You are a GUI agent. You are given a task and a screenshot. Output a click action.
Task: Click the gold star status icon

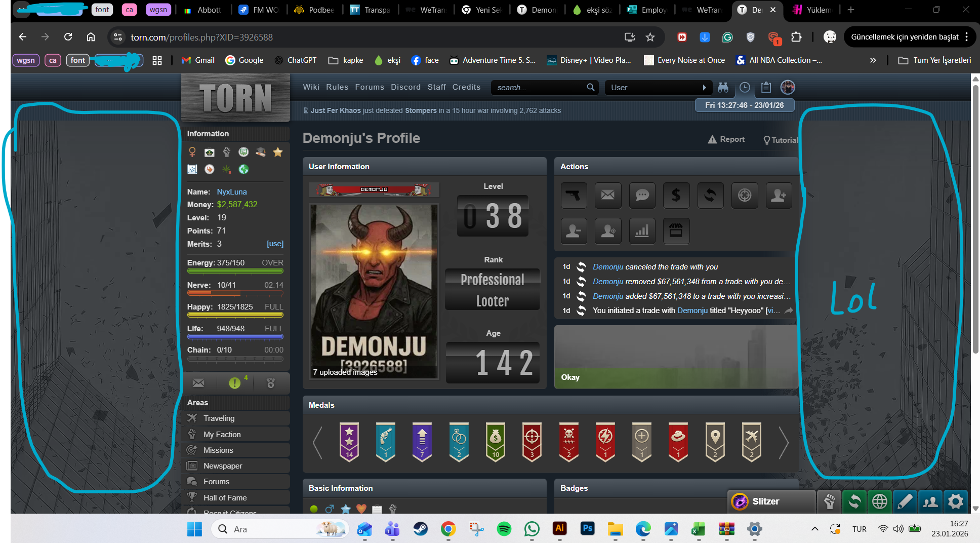(277, 152)
